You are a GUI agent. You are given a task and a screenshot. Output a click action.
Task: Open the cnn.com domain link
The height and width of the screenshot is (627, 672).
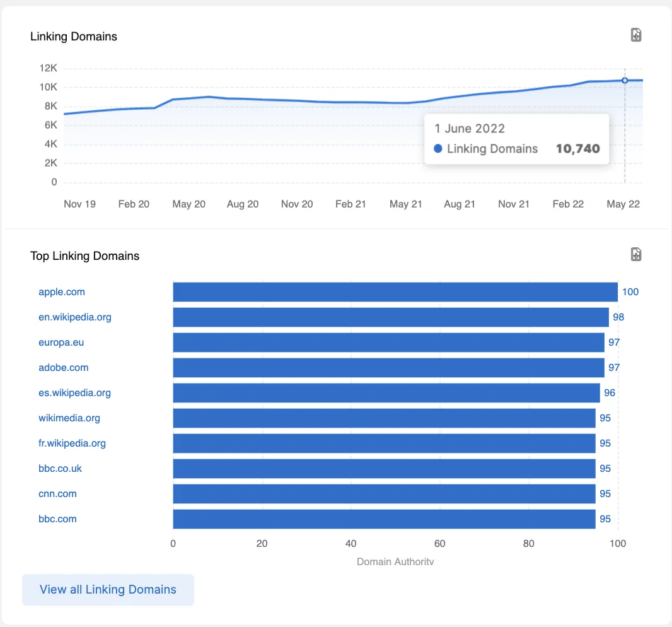pos(57,494)
